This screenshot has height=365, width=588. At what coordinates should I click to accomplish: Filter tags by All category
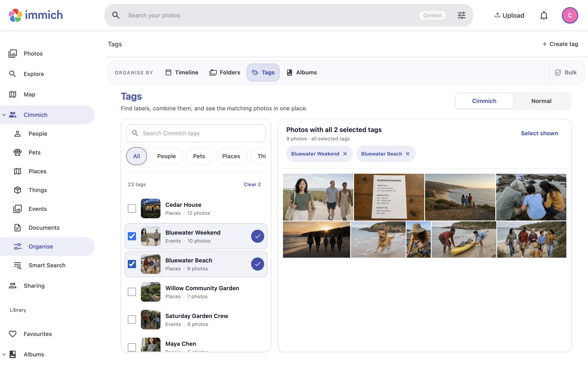(136, 156)
